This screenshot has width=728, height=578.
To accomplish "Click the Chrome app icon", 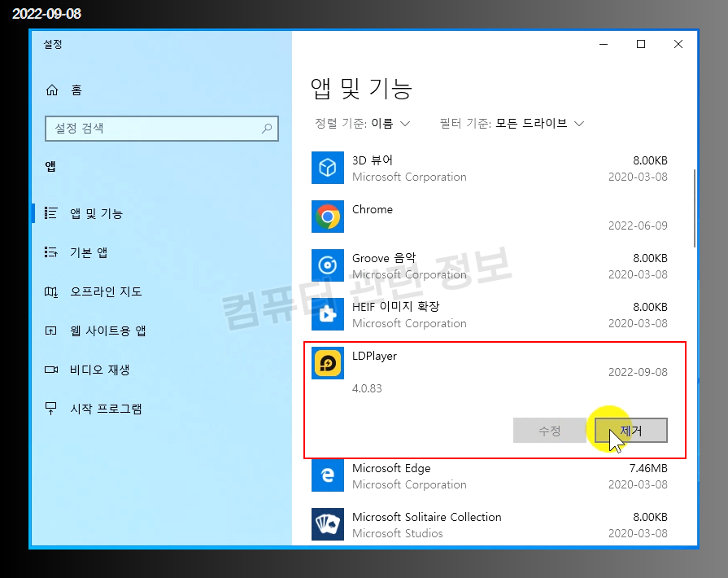I will [328, 217].
